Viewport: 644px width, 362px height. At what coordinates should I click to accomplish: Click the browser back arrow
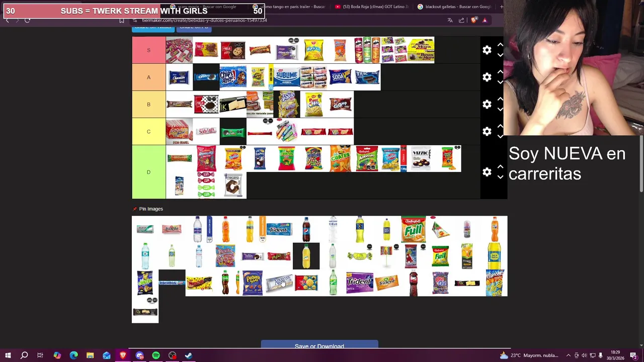click(7, 20)
